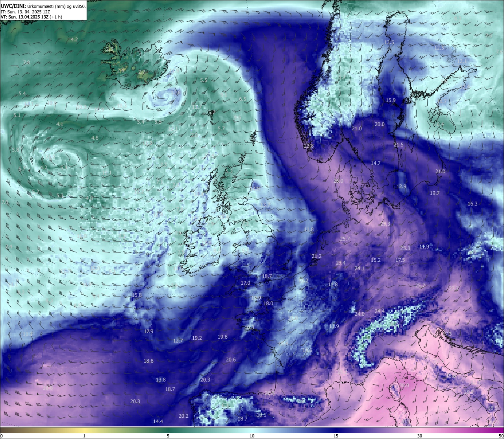Click the map value "15.9"
The image size is (504, 439).
(391, 100)
